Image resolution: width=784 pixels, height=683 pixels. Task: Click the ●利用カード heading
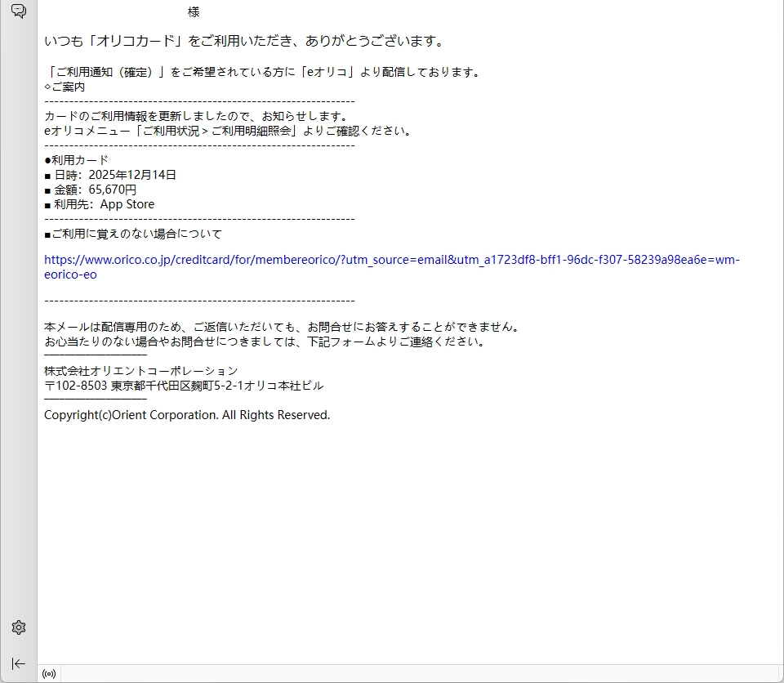(x=76, y=160)
